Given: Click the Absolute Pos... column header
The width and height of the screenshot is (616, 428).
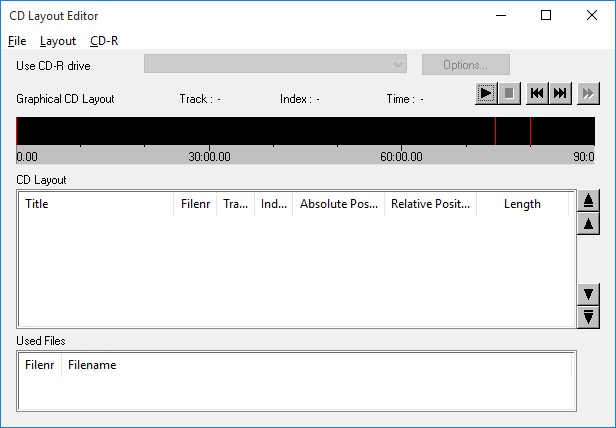Looking at the screenshot, I should coord(338,204).
